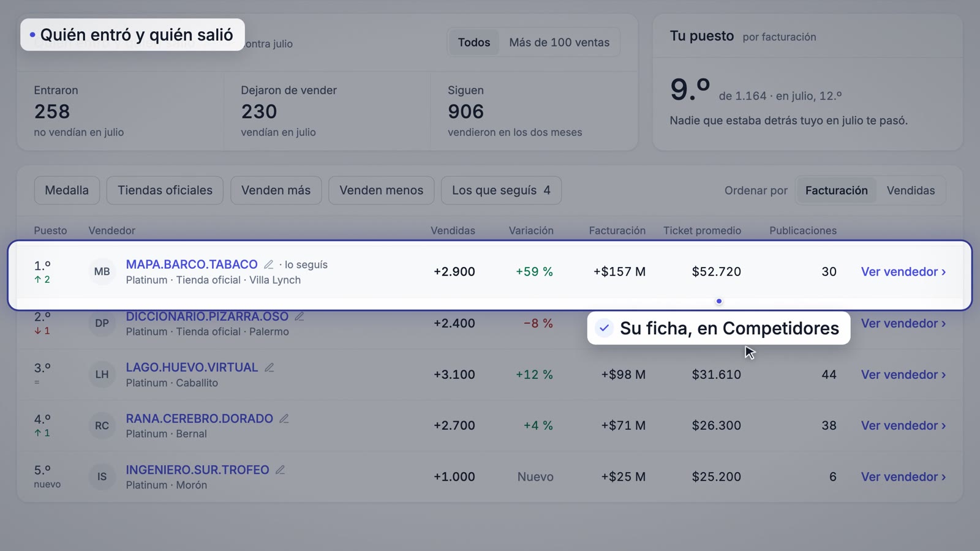Screen dimensions: 980x551
Task: Open the MAPA.BARCO.TABACO seller name link
Action: 192,264
